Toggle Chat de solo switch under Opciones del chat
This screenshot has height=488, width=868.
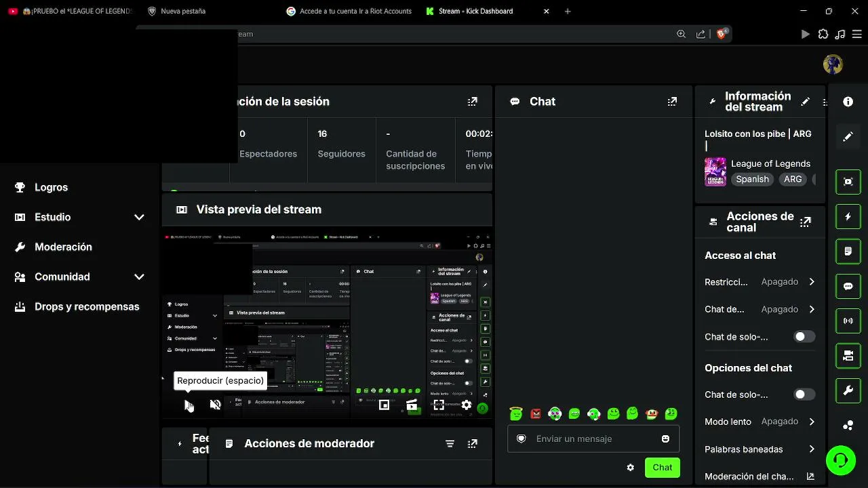[x=804, y=394]
